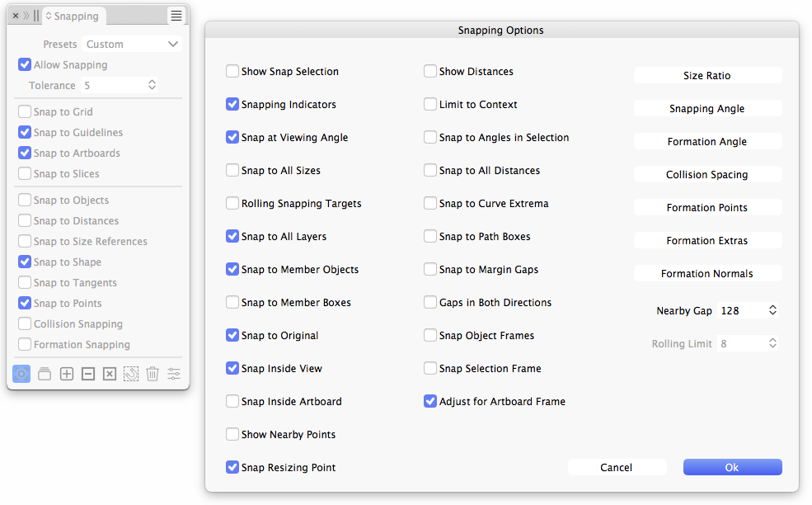This screenshot has width=812, height=505.
Task: Click the X box icon in Snapping panel
Action: pyautogui.click(x=110, y=374)
